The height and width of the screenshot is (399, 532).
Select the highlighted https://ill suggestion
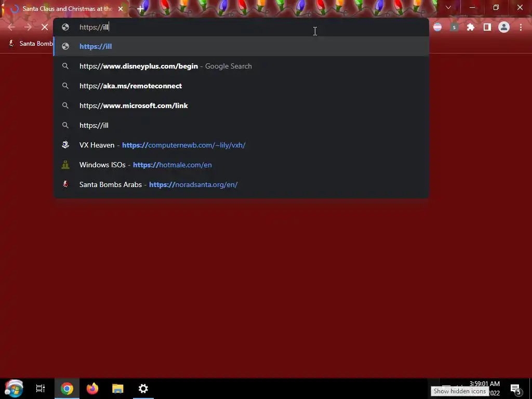pos(241,46)
